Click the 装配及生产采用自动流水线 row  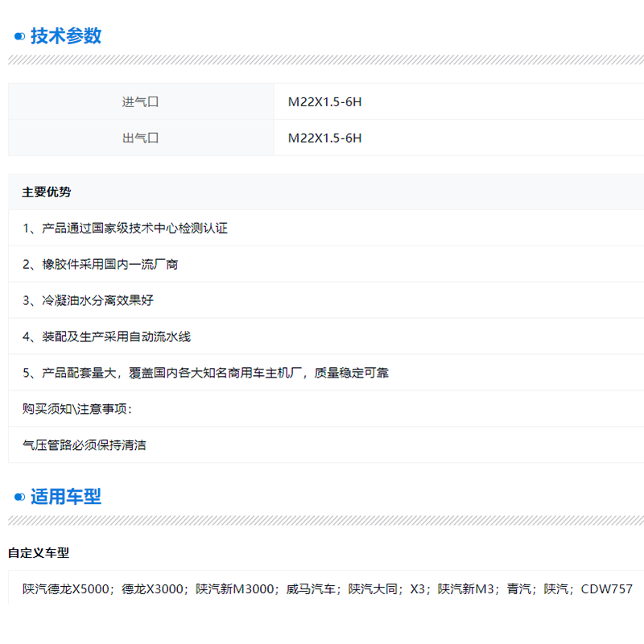click(x=107, y=337)
